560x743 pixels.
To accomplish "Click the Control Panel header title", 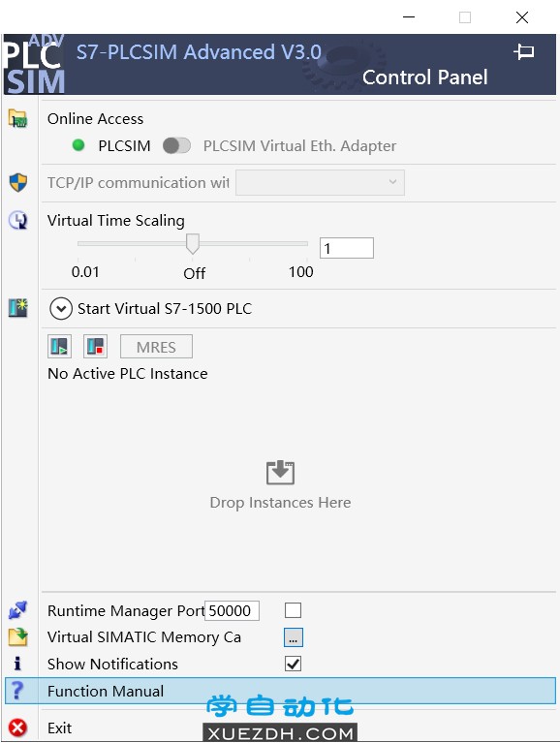I will 425,77.
